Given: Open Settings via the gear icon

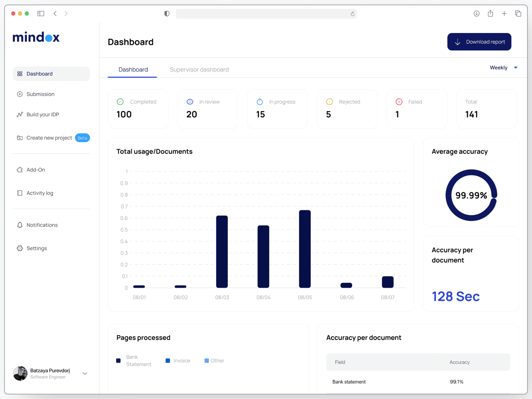Looking at the screenshot, I should pyautogui.click(x=20, y=248).
